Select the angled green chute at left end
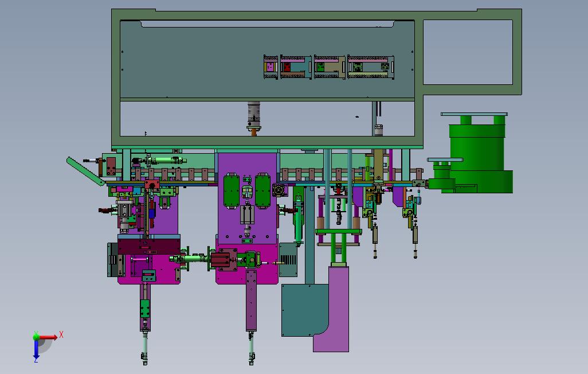This screenshot has height=374, width=588. coord(85,172)
